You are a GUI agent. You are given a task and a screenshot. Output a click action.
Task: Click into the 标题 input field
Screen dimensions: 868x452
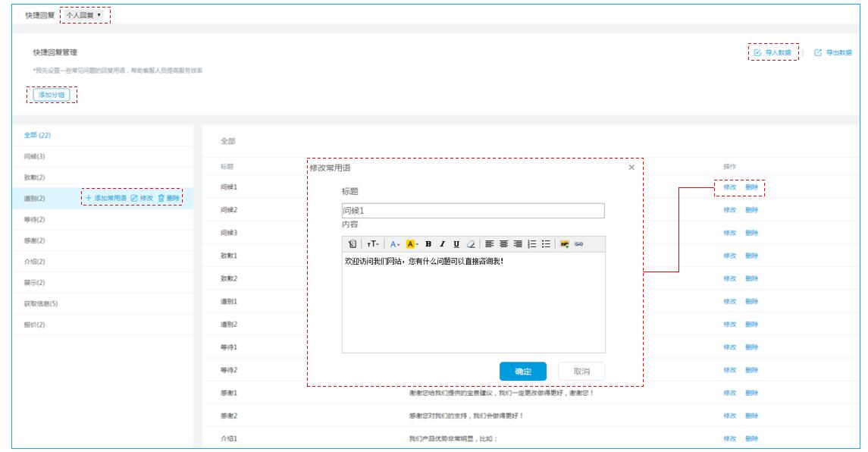click(472, 211)
